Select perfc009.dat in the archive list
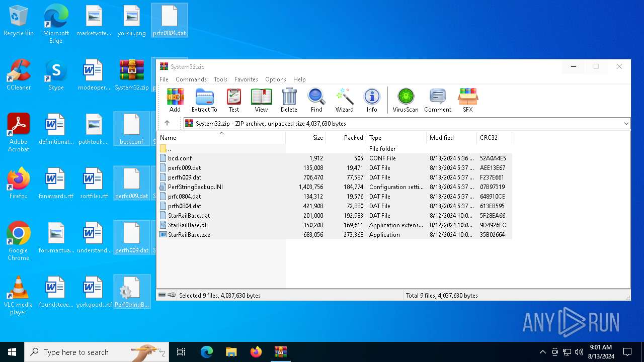Image resolution: width=644 pixels, height=362 pixels. point(335,168)
